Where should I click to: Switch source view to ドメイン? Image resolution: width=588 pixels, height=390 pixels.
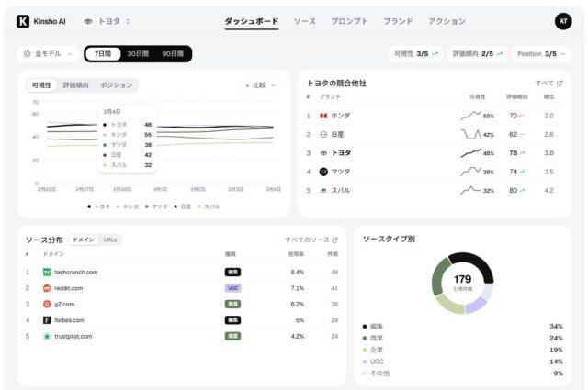[x=84, y=240]
